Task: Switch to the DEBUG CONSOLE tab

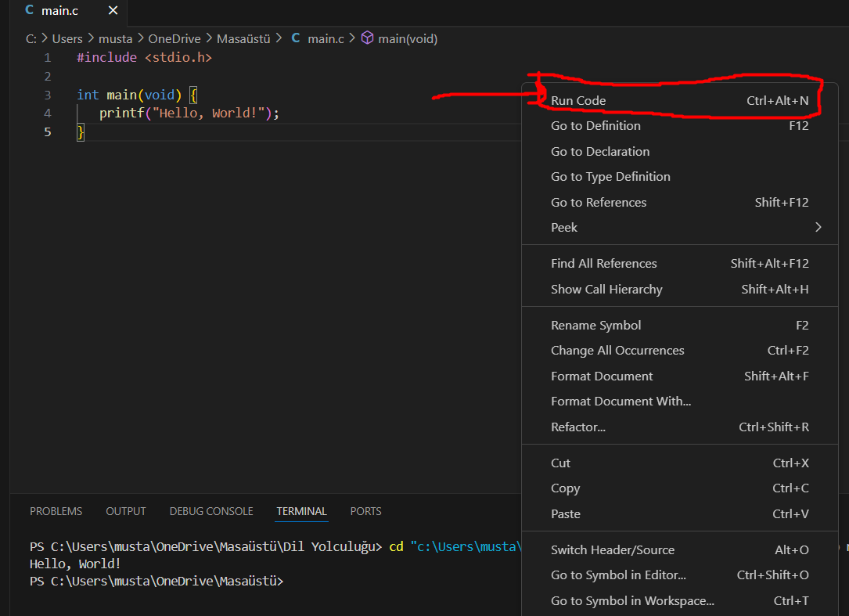Action: pyautogui.click(x=211, y=511)
